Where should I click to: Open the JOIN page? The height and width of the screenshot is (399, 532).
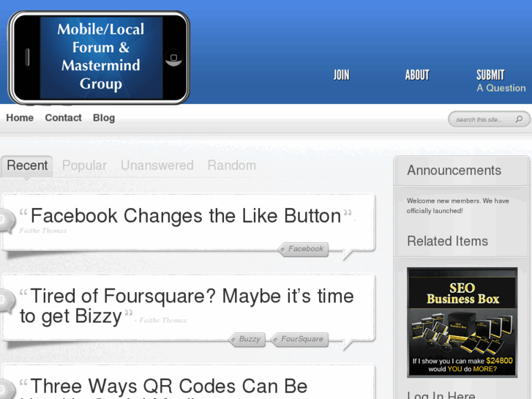click(x=341, y=75)
